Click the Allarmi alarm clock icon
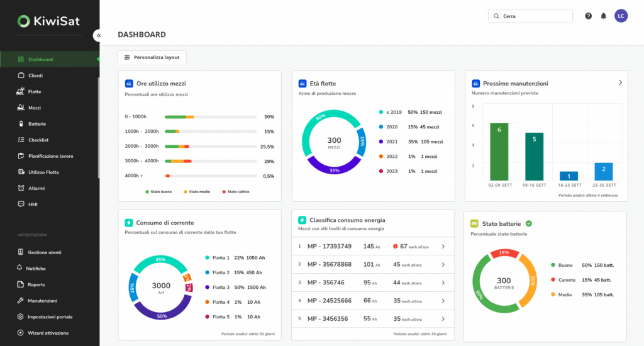This screenshot has width=644, height=346. click(x=21, y=188)
